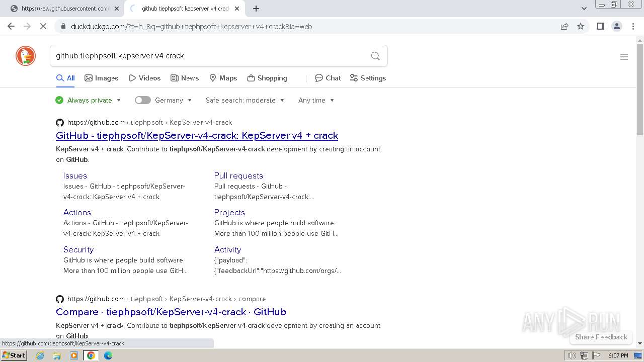Close the DuckDuckGo search tab
The image size is (644, 362).
click(237, 9)
